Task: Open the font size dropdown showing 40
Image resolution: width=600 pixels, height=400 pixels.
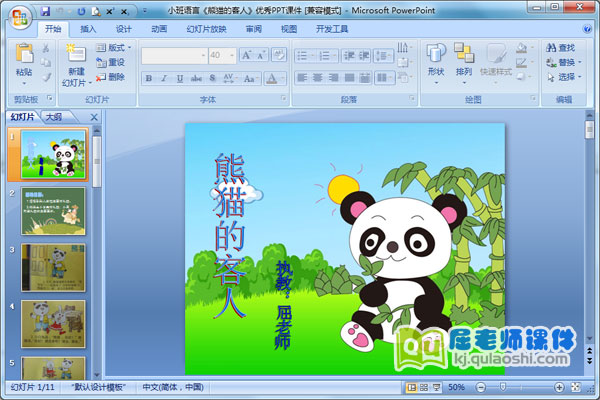Action: (x=232, y=56)
